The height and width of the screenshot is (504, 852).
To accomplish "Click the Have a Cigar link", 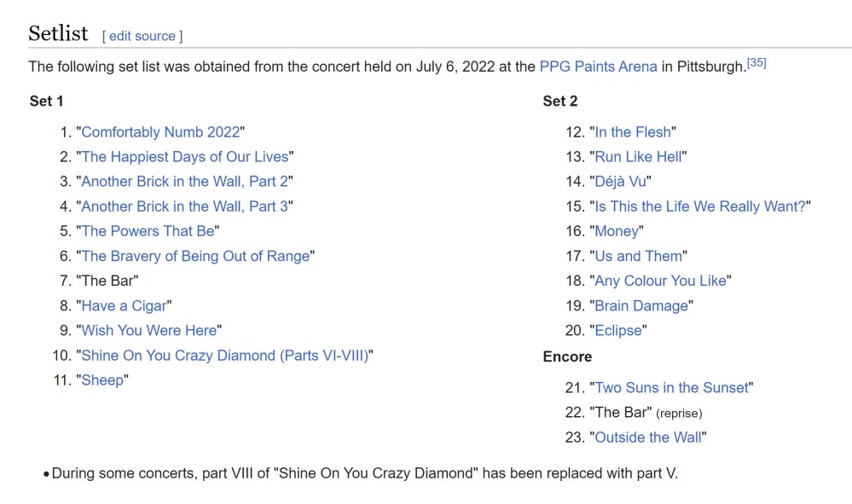I will (125, 305).
